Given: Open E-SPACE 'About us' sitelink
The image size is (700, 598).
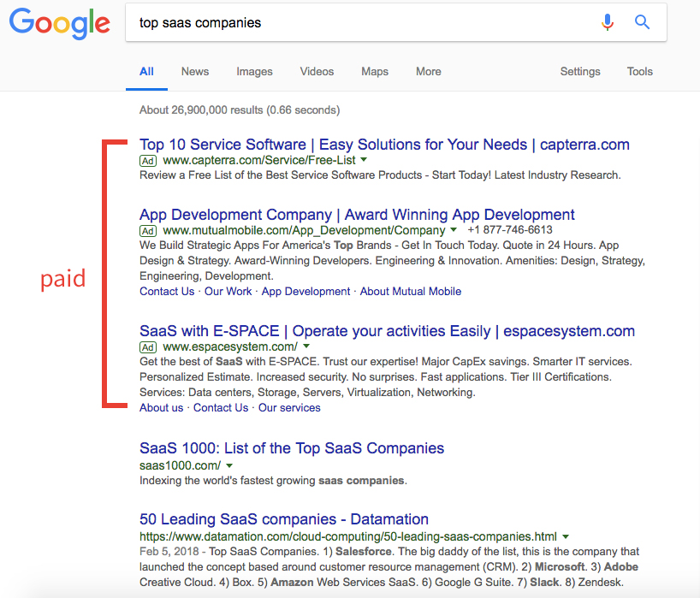Looking at the screenshot, I should point(162,408).
